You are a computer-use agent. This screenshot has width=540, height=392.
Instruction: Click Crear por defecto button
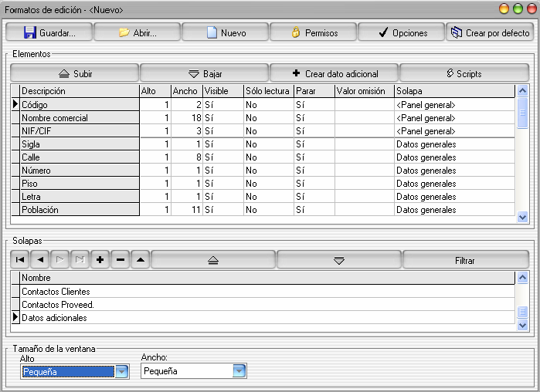click(490, 33)
